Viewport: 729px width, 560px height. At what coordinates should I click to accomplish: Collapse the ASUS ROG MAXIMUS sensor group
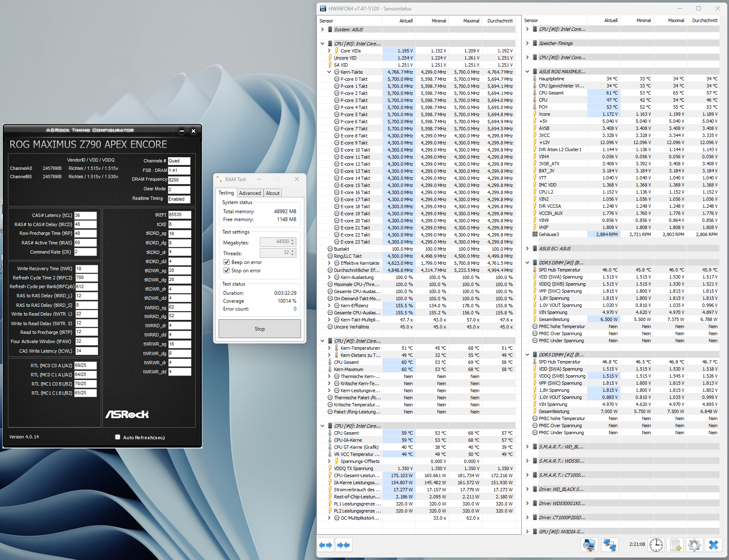[x=527, y=72]
